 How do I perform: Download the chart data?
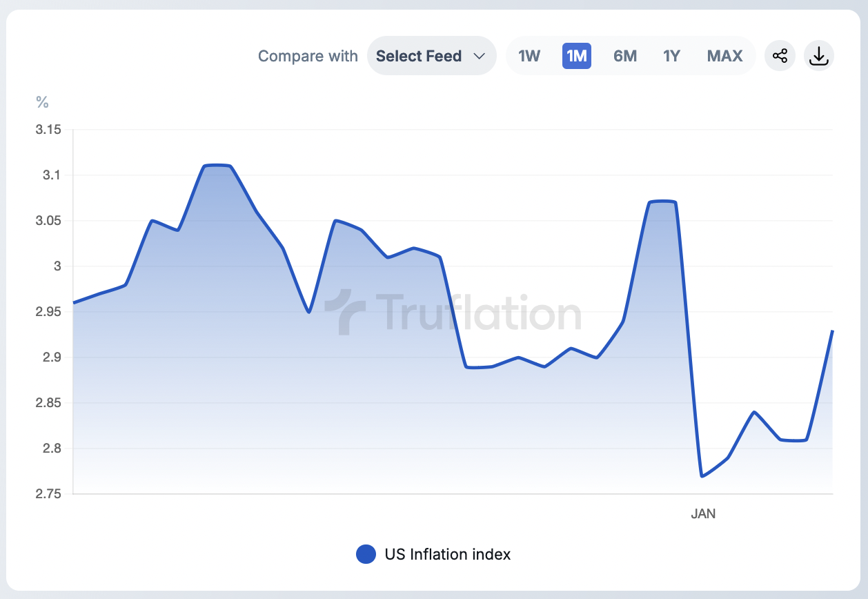pos(819,56)
